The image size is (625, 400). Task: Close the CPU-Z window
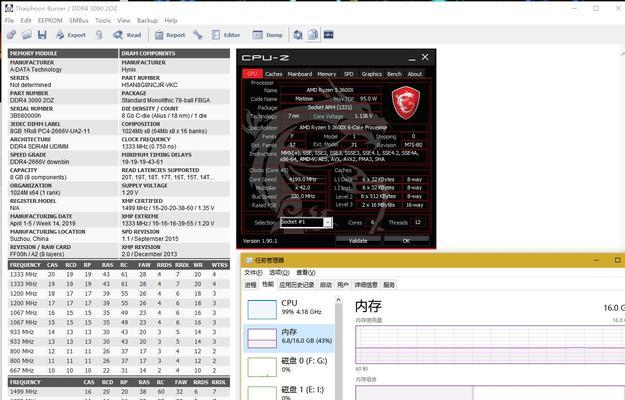425,57
